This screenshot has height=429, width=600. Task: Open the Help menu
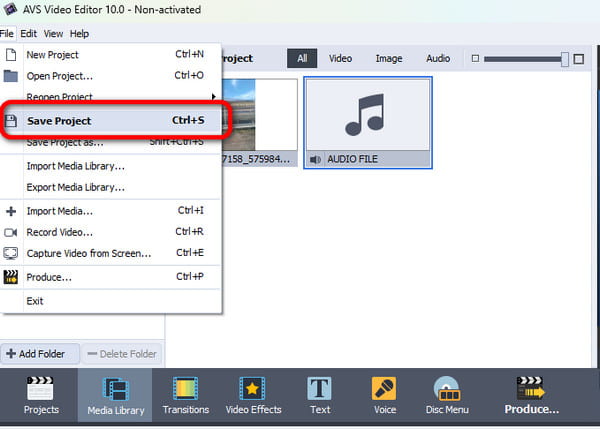tap(79, 34)
